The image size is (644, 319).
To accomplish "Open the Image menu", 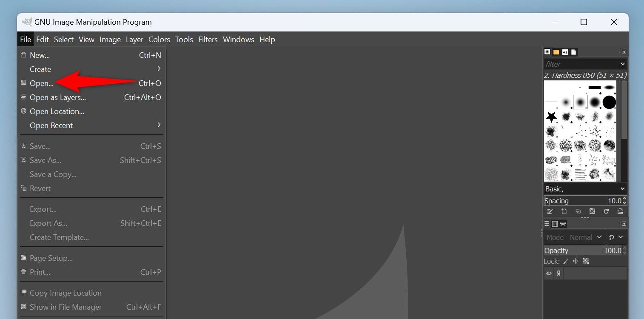I will pos(110,39).
